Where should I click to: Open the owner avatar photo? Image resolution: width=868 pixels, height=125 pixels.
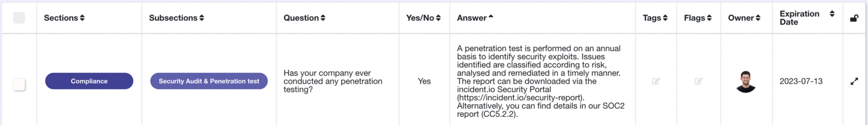(x=746, y=81)
